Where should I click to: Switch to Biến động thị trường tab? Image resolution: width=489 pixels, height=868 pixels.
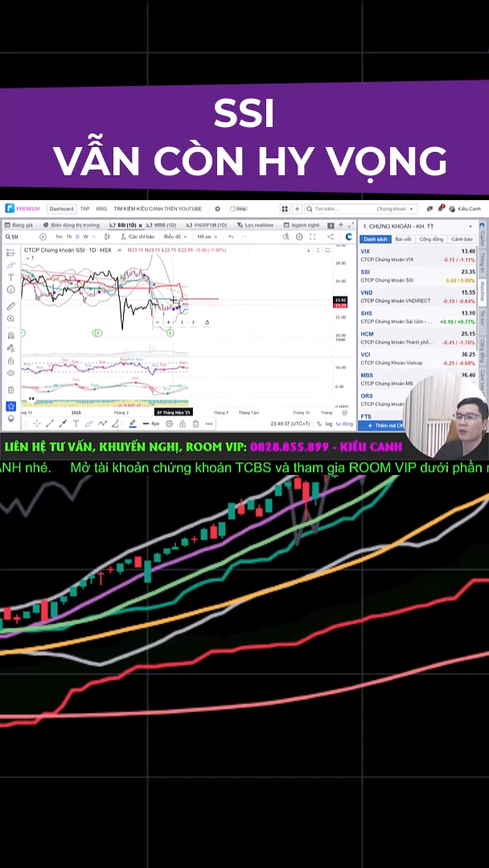click(72, 225)
